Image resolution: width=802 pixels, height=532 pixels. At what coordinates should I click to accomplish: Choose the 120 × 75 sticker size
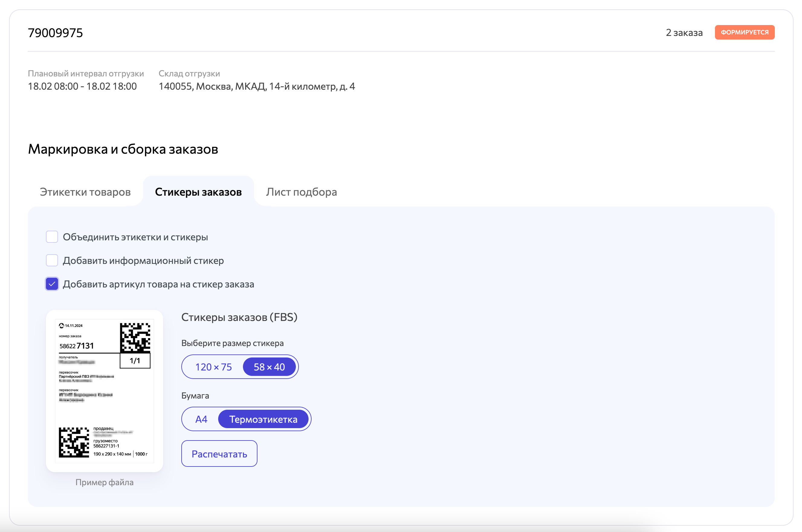click(x=213, y=367)
